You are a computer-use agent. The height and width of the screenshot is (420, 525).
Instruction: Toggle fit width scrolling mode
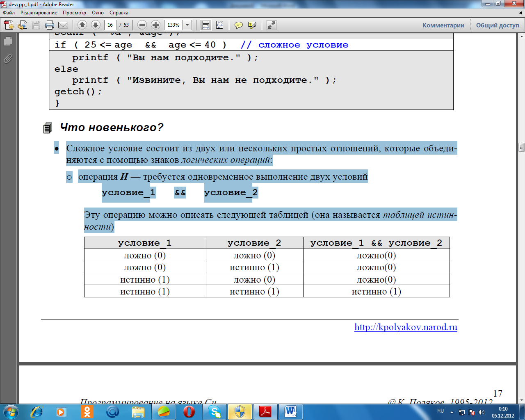pyautogui.click(x=206, y=25)
